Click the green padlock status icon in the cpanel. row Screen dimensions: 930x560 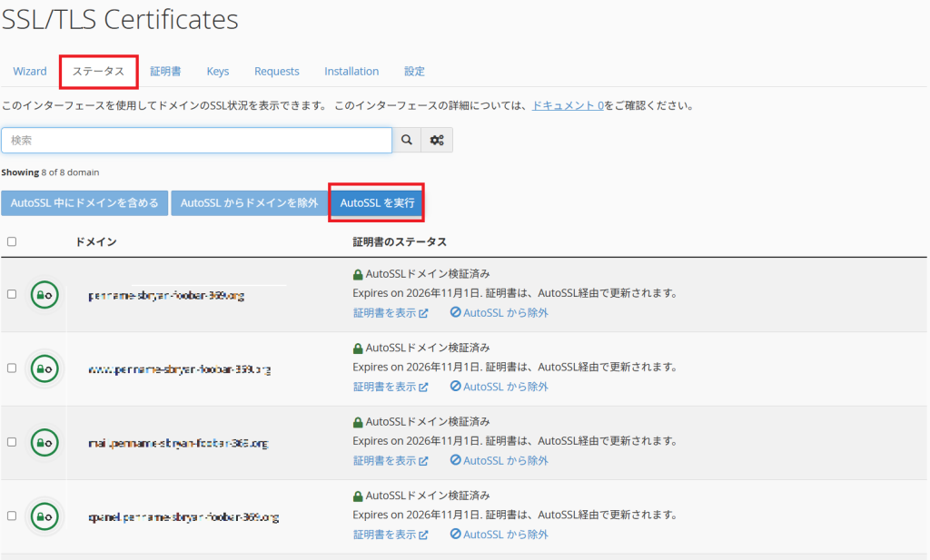click(358, 496)
